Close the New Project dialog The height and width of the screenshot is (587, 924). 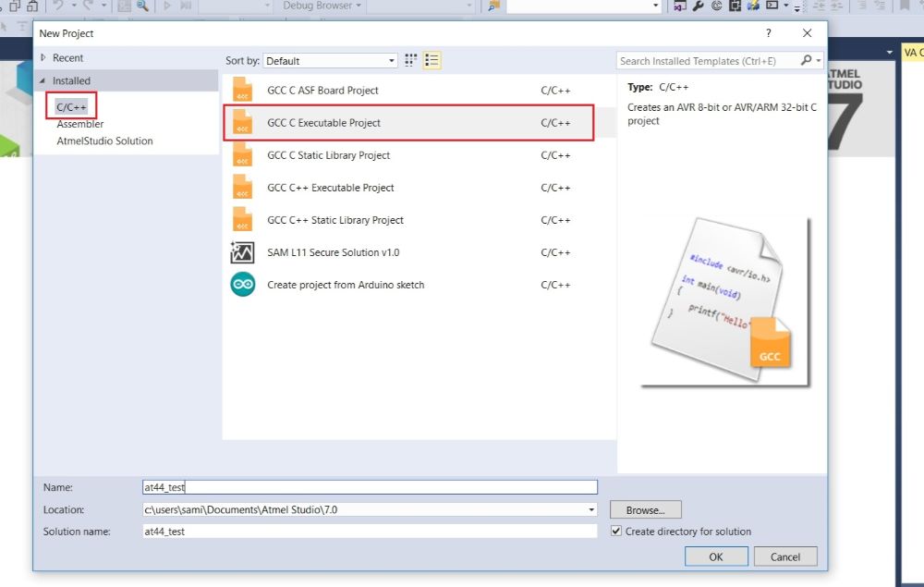807,33
